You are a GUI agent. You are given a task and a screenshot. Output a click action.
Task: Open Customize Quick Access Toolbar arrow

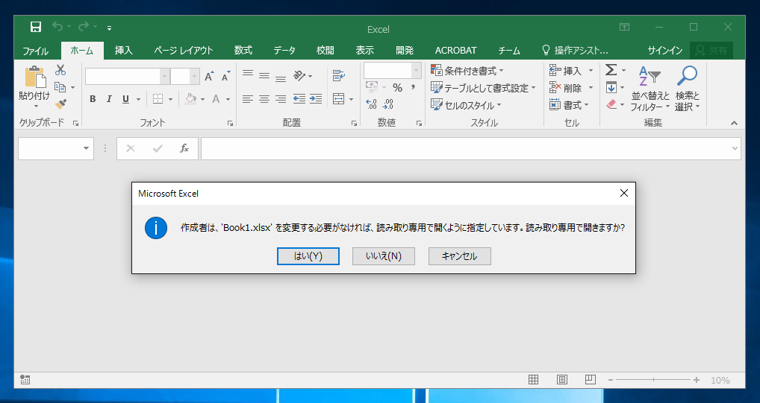[110, 28]
